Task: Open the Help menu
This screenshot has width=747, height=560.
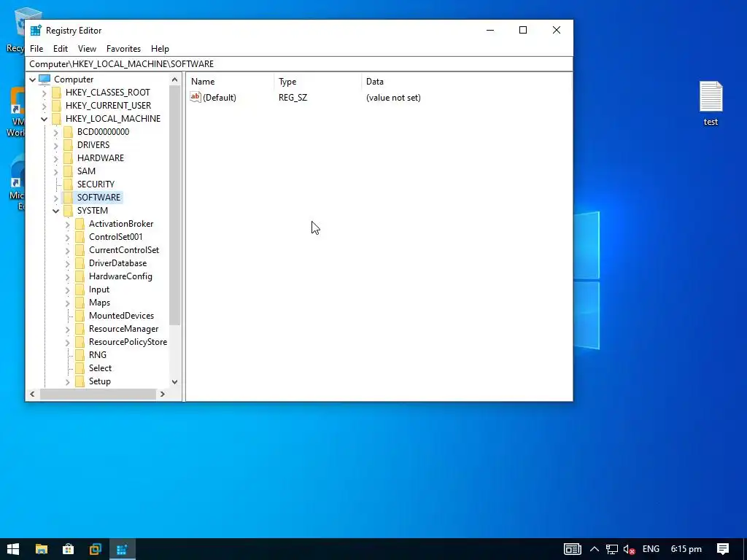Action: [x=160, y=49]
